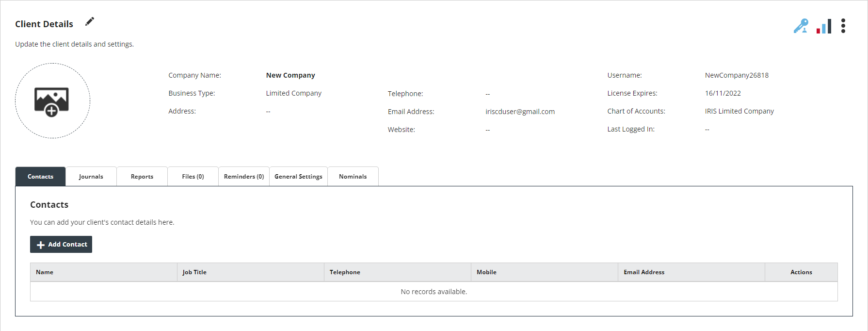Open the bar chart icon
Screen dimensions: 868x331
coord(824,26)
